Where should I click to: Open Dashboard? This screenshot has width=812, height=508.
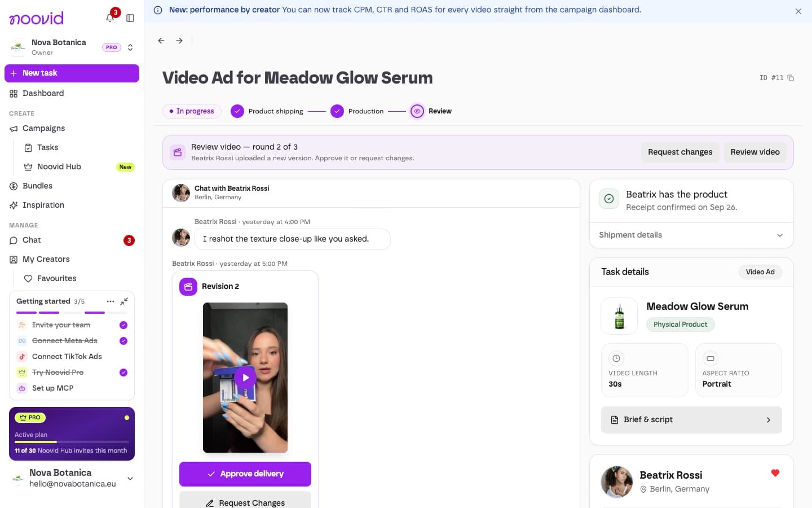pos(72,94)
